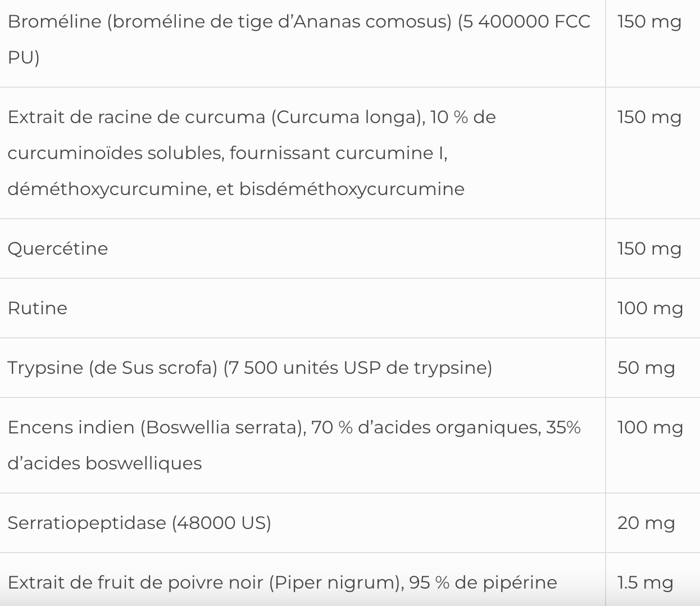Click the word "bisdéméthoxycurcumine"
700x606 pixels.
[352, 189]
